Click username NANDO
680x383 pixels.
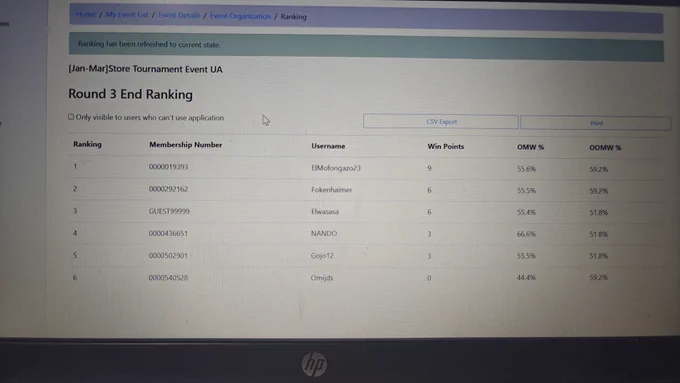pyautogui.click(x=324, y=233)
